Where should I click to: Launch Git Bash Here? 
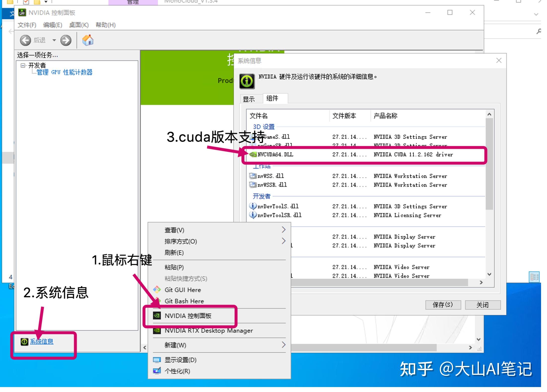tap(184, 301)
